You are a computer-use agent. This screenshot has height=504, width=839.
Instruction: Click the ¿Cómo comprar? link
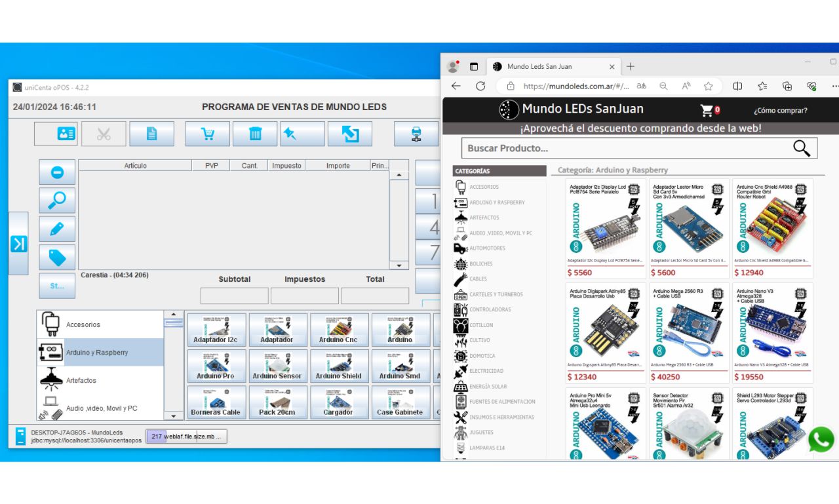tap(781, 111)
